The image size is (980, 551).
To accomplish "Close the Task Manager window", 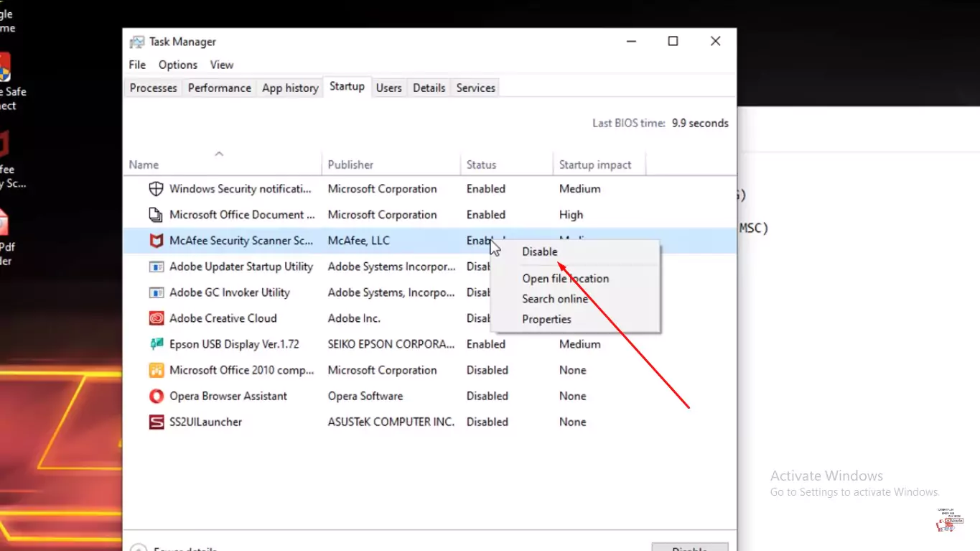I will (x=715, y=41).
